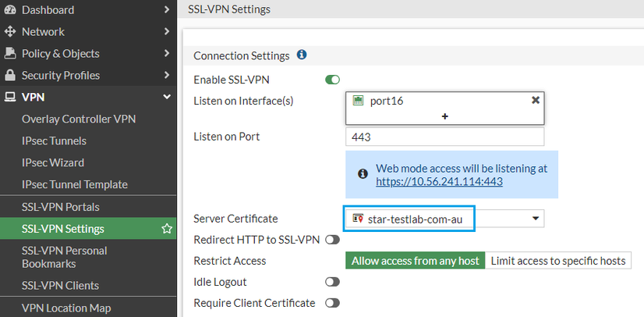This screenshot has height=317, width=644.
Task: Click the Connection Settings info icon
Action: pyautogui.click(x=302, y=55)
